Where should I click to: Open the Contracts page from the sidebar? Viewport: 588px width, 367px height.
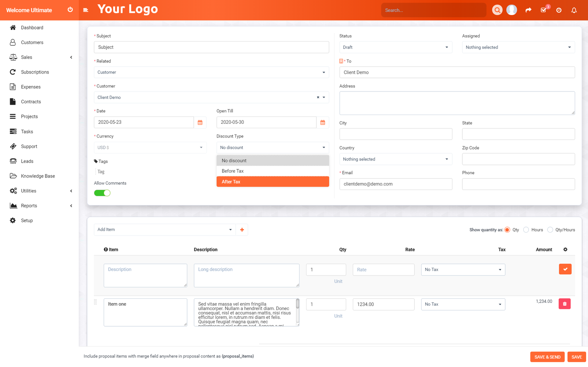(31, 101)
